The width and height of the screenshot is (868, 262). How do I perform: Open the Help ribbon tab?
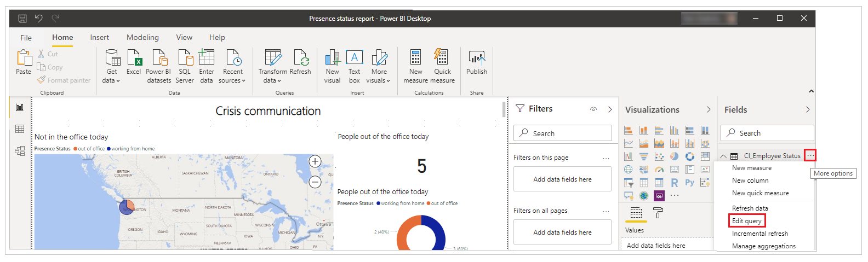[217, 37]
